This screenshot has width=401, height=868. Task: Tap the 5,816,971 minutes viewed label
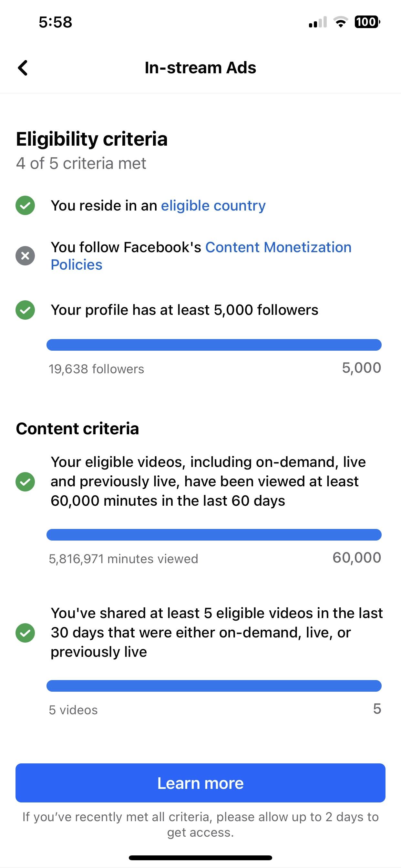click(x=123, y=559)
